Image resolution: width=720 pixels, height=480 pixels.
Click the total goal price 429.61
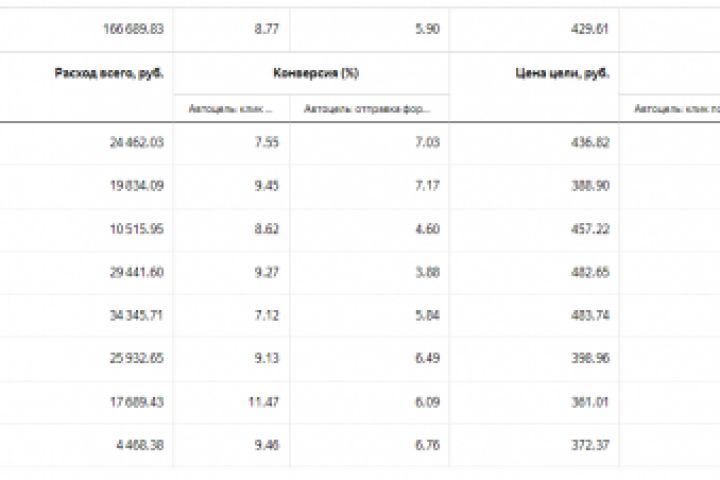tap(590, 30)
